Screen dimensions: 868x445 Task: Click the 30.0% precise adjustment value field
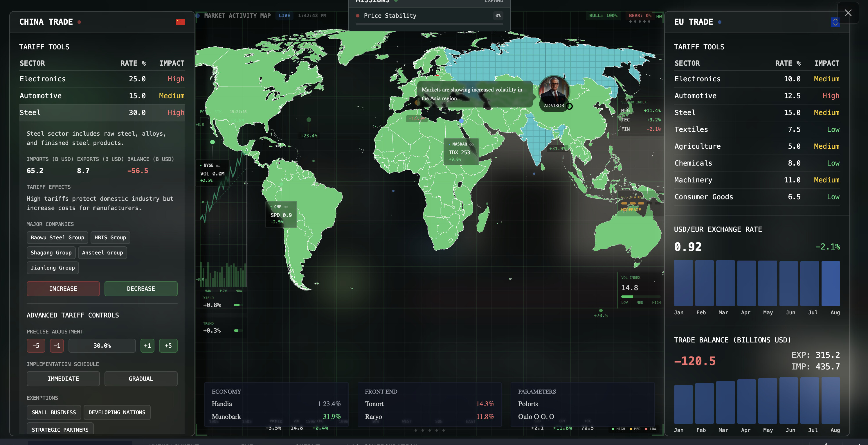[102, 346]
